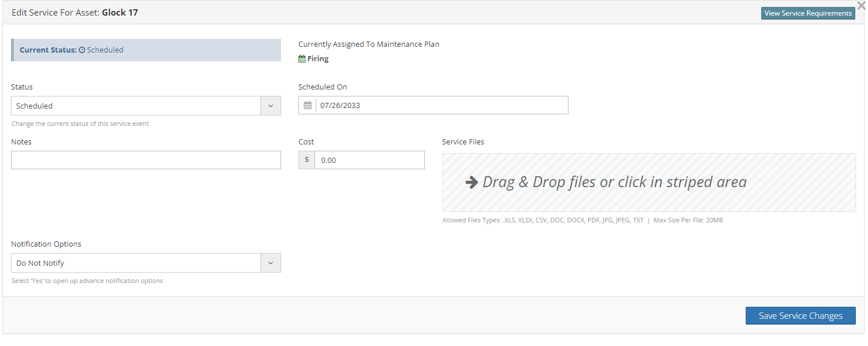Click the dollar sign icon in Cost
The width and height of the screenshot is (868, 346).
pyautogui.click(x=306, y=160)
